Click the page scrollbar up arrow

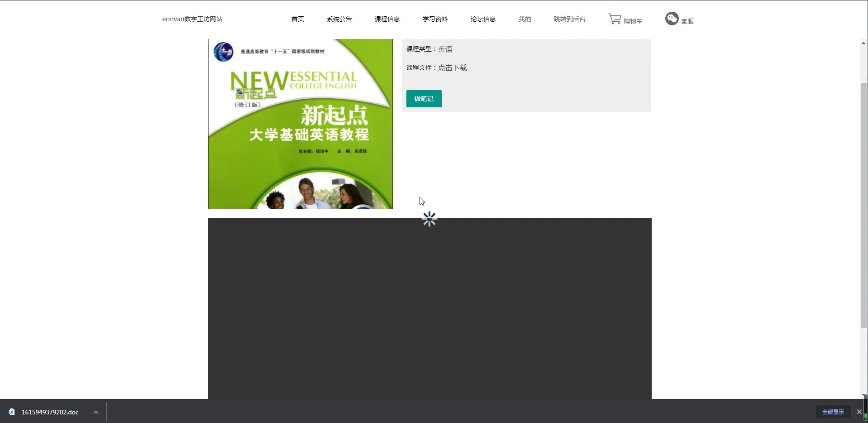[863, 43]
